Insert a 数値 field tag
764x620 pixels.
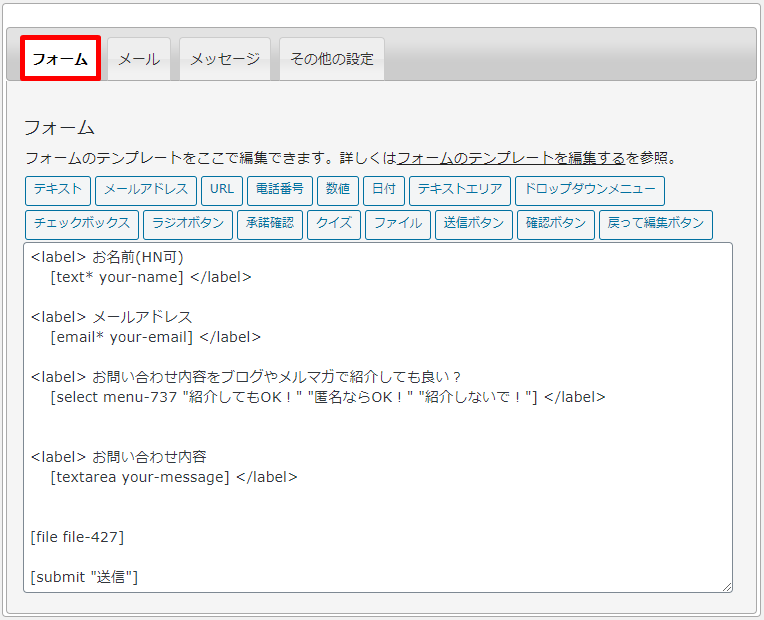[x=338, y=190]
